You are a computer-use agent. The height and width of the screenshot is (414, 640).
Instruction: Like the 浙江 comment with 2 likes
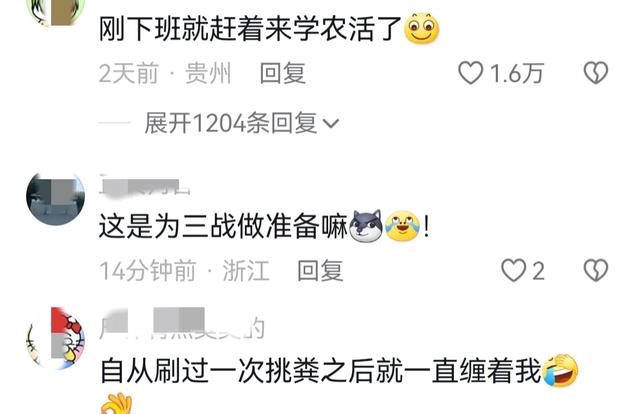[513, 270]
